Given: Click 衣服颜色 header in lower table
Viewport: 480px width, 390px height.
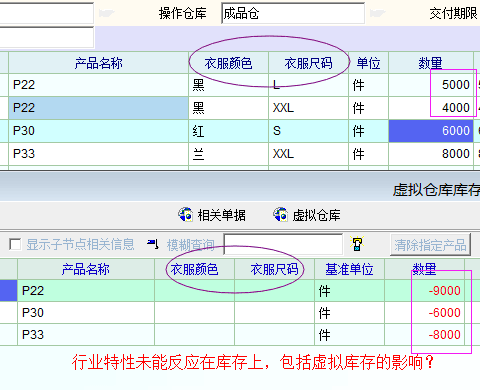Looking at the screenshot, I should [x=194, y=269].
